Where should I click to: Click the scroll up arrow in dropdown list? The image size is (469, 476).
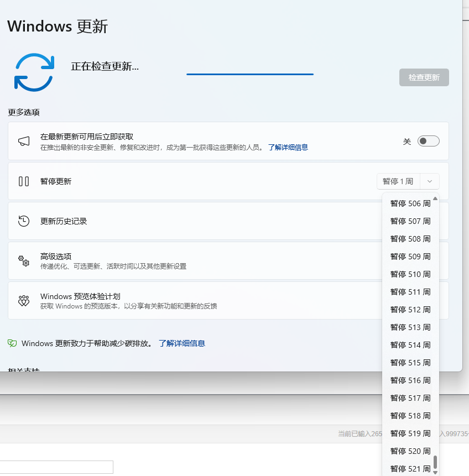435,198
